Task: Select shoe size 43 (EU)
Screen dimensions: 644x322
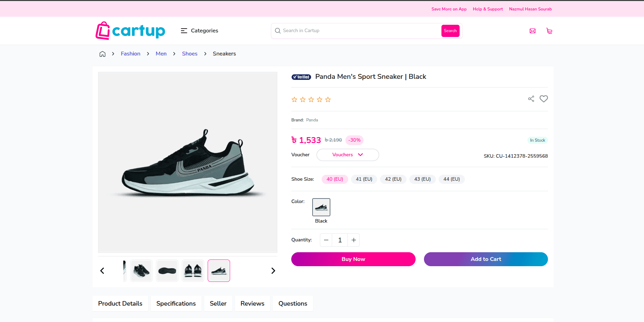Action: pyautogui.click(x=422, y=179)
